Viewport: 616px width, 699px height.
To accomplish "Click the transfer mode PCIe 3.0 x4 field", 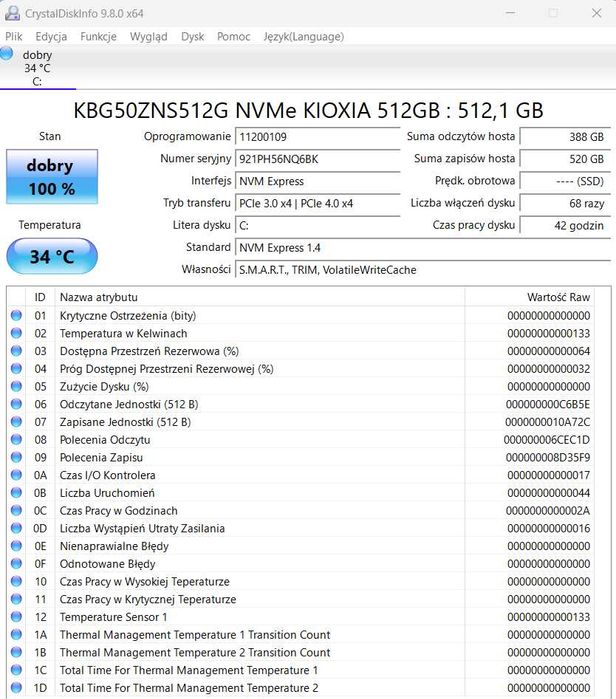I will tap(317, 204).
